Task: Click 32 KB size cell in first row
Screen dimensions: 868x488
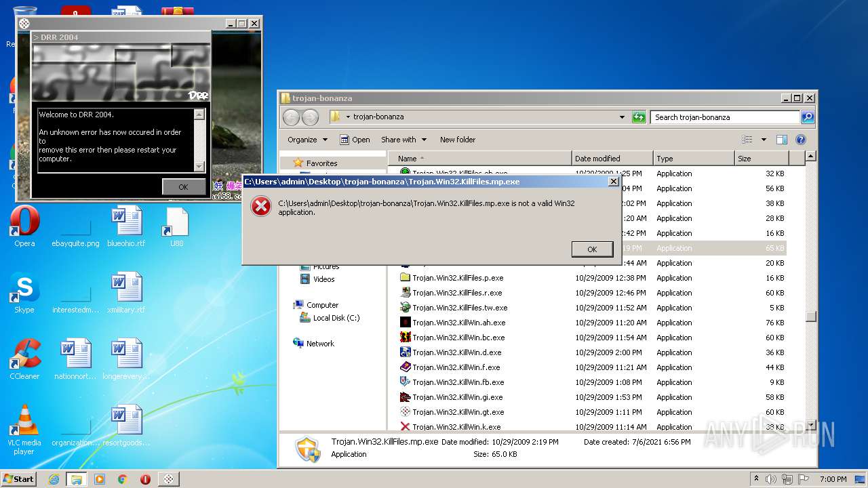Action: pyautogui.click(x=774, y=174)
